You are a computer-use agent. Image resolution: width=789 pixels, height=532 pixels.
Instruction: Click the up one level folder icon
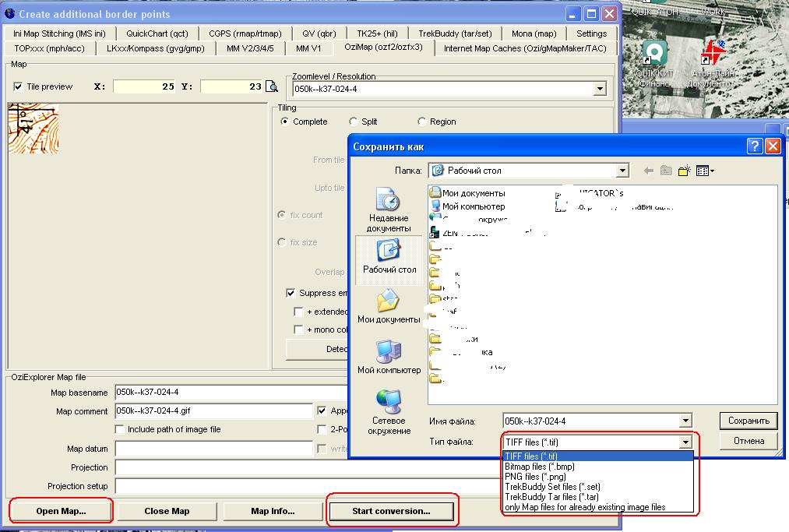[666, 171]
